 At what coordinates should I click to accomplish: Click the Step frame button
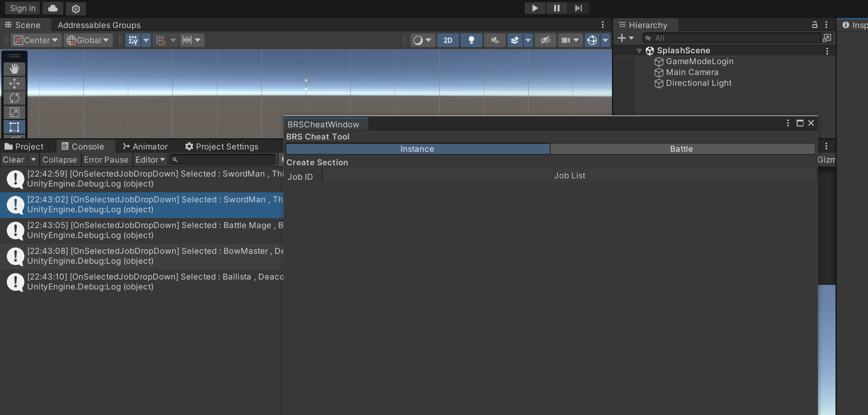pyautogui.click(x=578, y=8)
